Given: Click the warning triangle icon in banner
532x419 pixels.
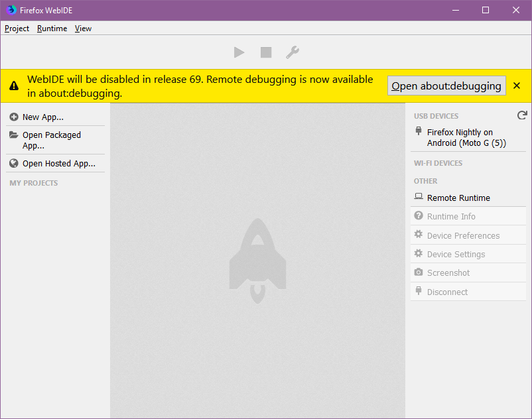Looking at the screenshot, I should click(x=14, y=86).
